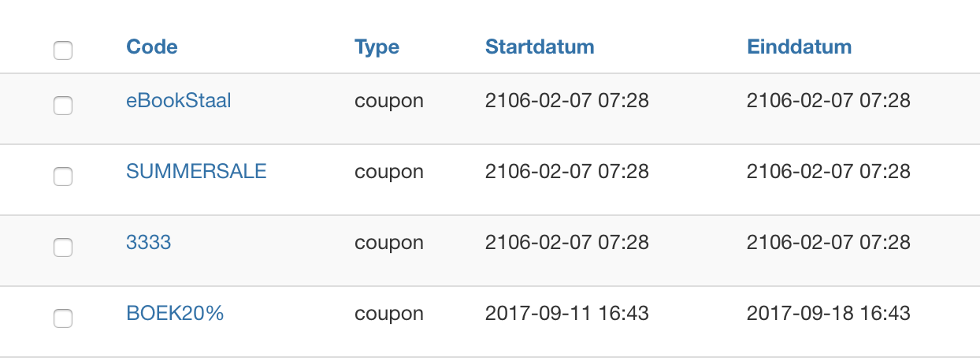Sort by the Startdatum header
Image resolution: width=980 pixels, height=361 pixels.
(x=540, y=47)
